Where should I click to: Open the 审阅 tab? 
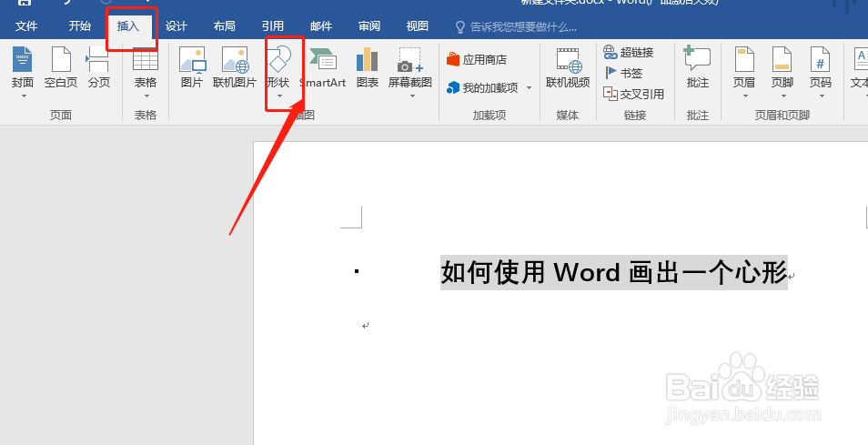369,26
